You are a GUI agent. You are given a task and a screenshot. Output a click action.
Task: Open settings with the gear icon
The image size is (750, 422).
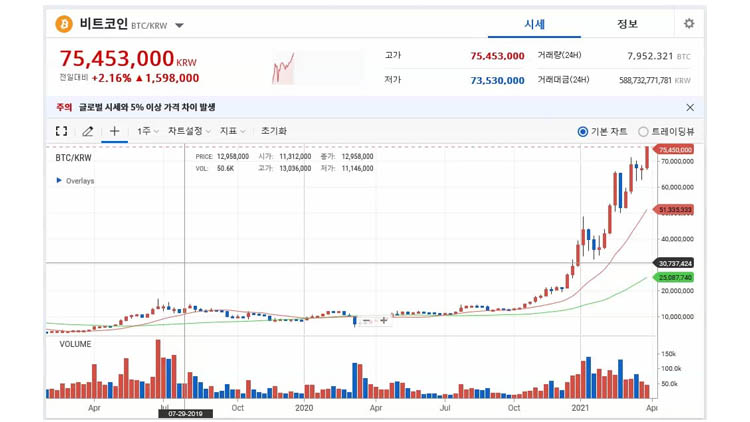pos(689,23)
